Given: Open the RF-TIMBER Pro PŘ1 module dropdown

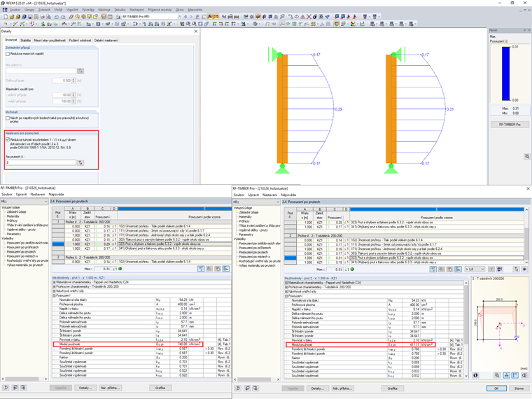Looking at the screenshot, I should [179, 16].
